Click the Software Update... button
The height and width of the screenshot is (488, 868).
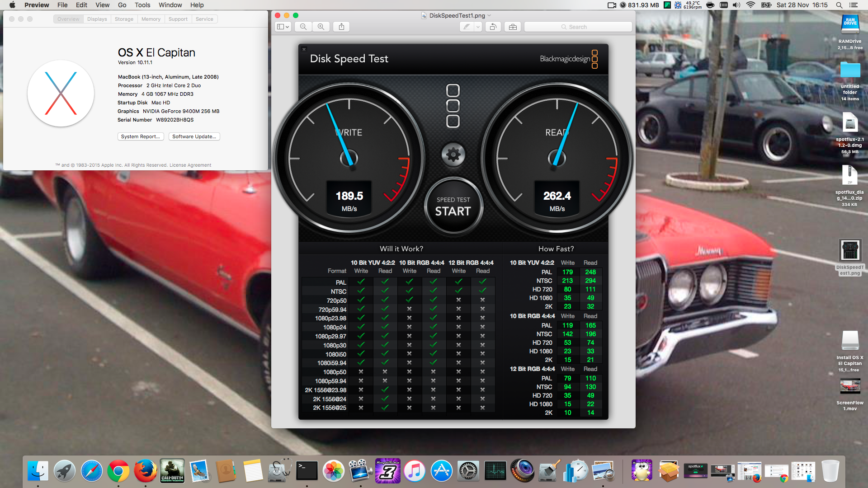[x=194, y=136]
